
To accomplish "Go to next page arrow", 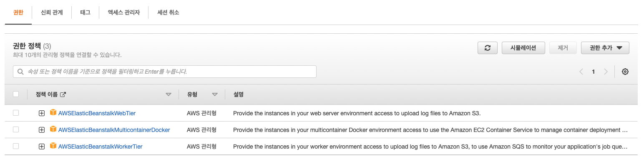I will point(606,72).
